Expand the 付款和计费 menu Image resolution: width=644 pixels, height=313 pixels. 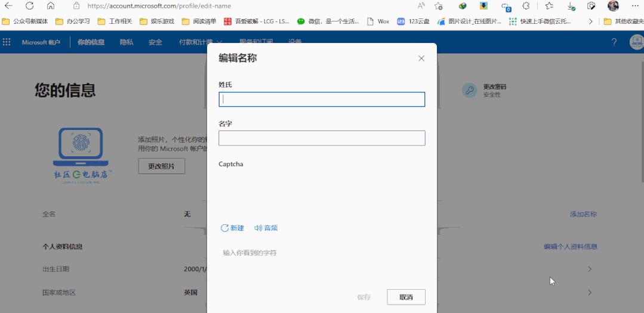pos(201,42)
